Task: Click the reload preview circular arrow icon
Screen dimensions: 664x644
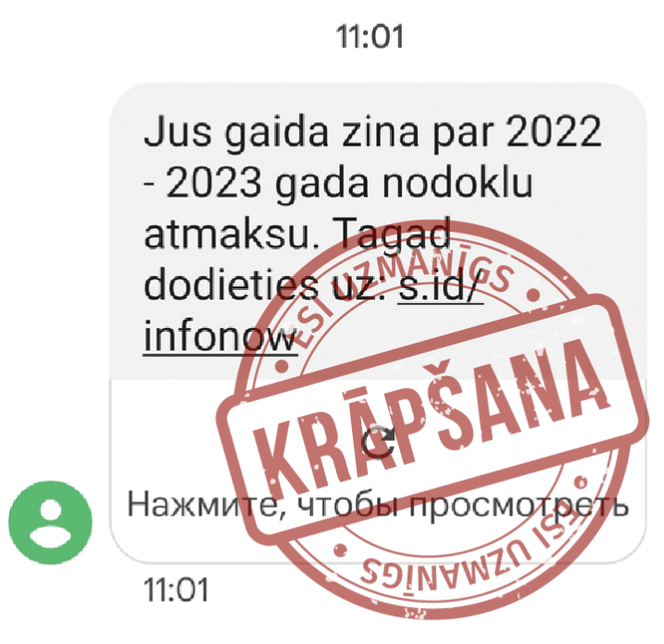Action: [x=378, y=443]
